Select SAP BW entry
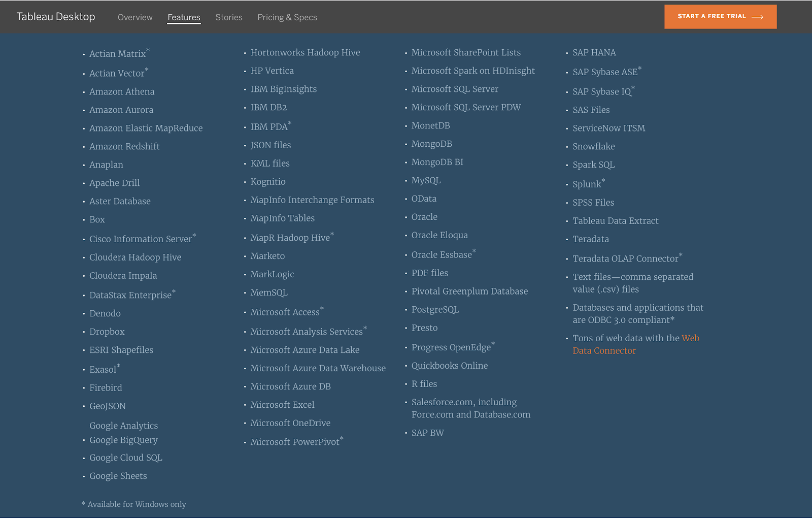This screenshot has height=520, width=812. [x=427, y=433]
